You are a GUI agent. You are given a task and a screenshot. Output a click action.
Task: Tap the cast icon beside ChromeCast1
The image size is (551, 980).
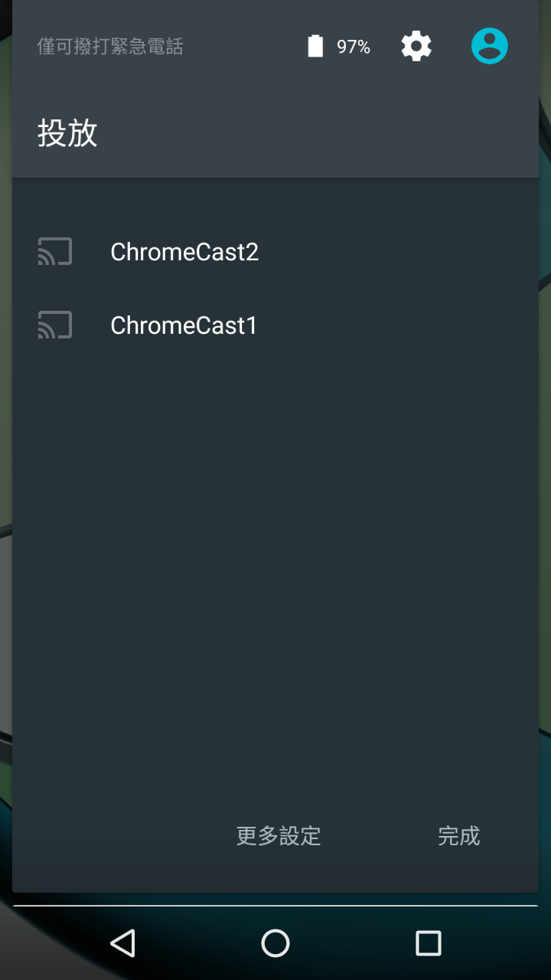55,325
